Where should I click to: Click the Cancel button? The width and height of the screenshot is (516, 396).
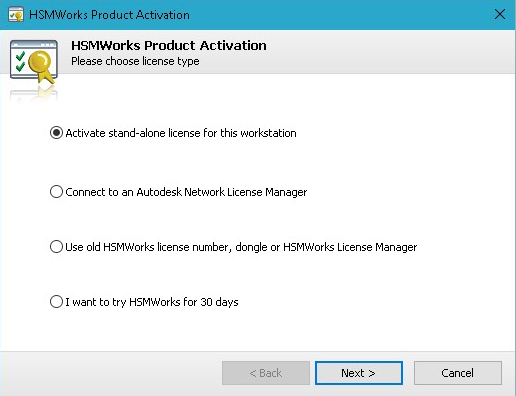coord(458,373)
